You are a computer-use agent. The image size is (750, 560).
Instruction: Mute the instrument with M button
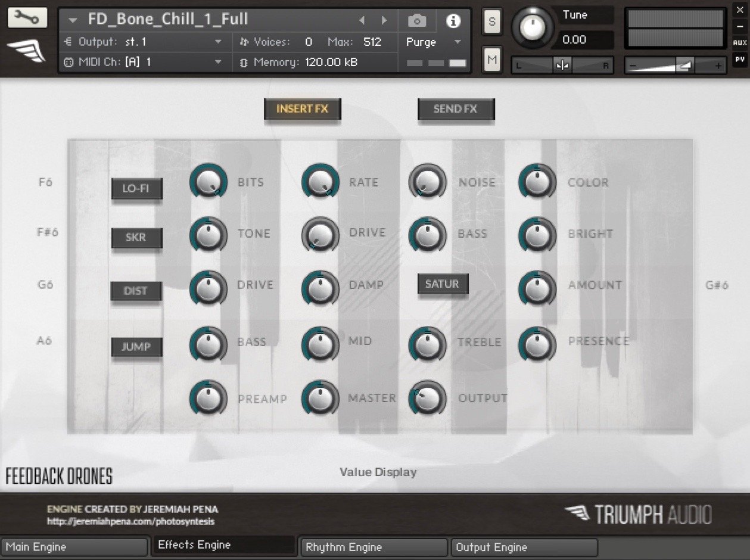491,60
